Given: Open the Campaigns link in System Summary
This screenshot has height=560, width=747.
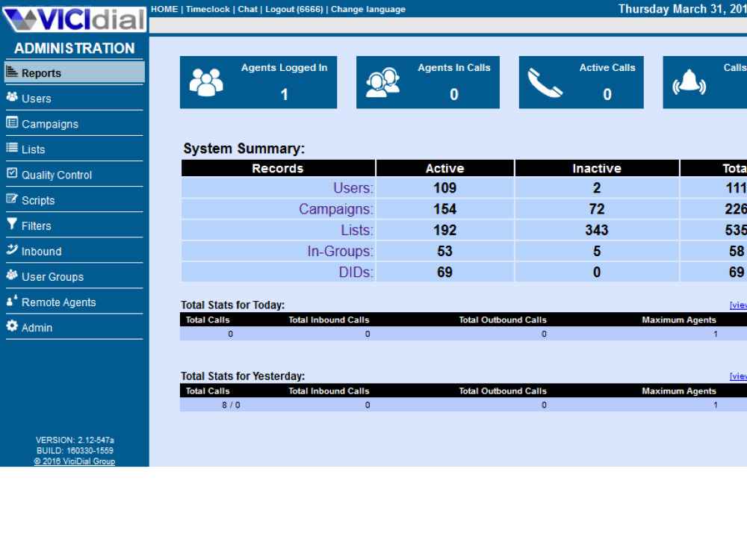Looking at the screenshot, I should tap(336, 208).
